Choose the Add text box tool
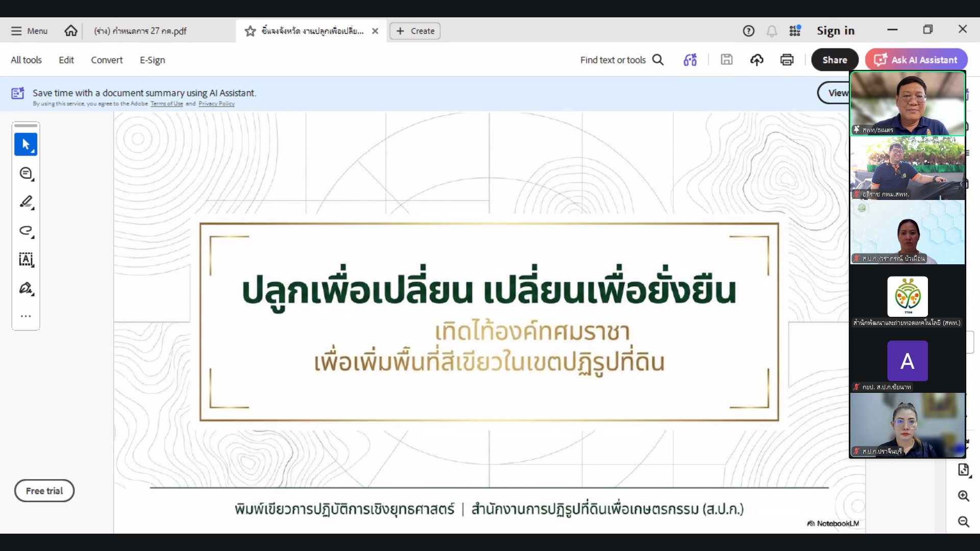The width and height of the screenshot is (980, 551). tap(26, 260)
